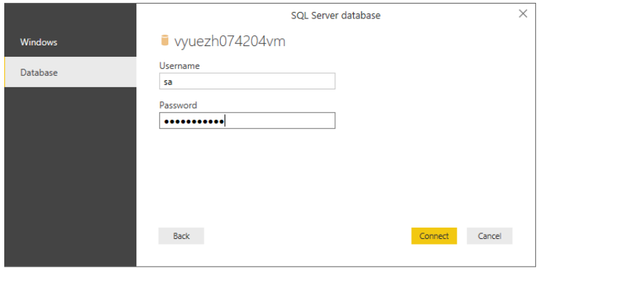Go Back to the previous step
644x302 pixels.
(x=181, y=236)
